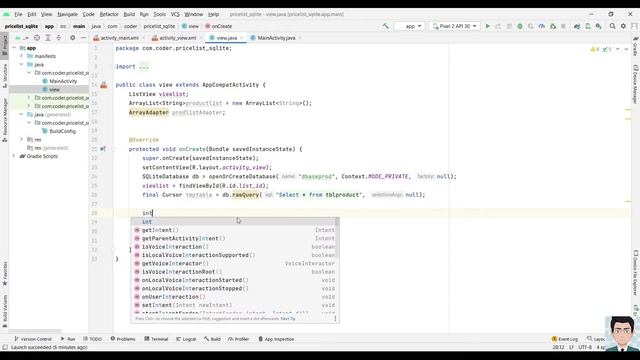Toggle the Build Variants side panel
Viewport: 640px width, 360px height.
pos(4,311)
